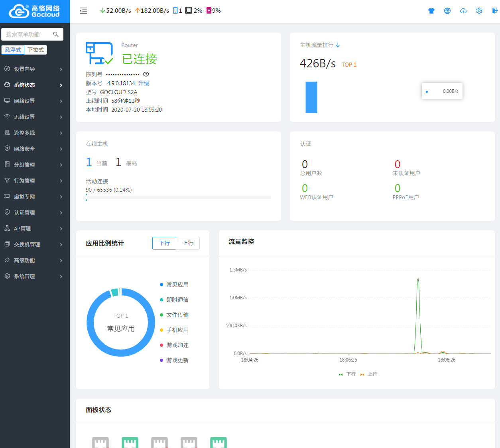Open 分组管理 sidebar item label

coord(24,165)
